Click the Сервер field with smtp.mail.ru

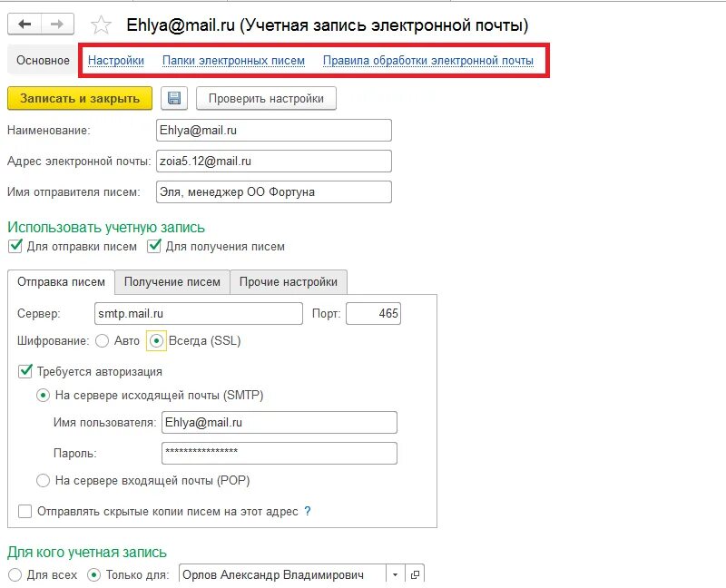click(x=199, y=313)
